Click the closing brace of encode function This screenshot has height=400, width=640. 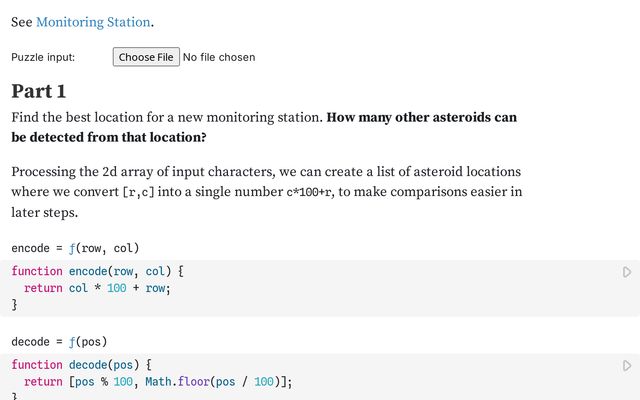[x=15, y=305]
